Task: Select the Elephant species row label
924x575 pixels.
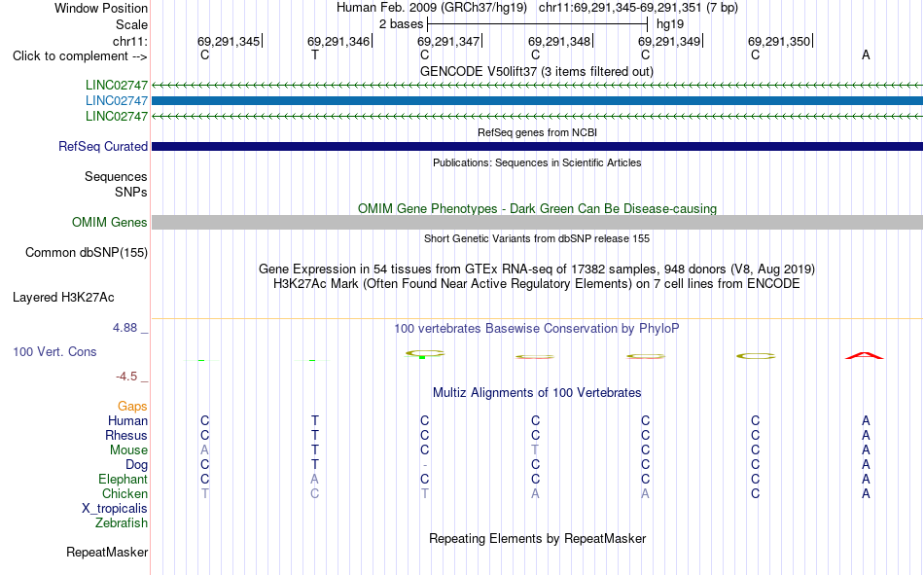Action: (124, 479)
